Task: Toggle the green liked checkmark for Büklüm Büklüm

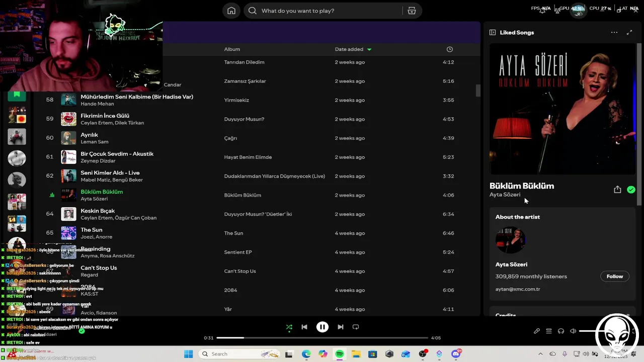Action: [631, 190]
